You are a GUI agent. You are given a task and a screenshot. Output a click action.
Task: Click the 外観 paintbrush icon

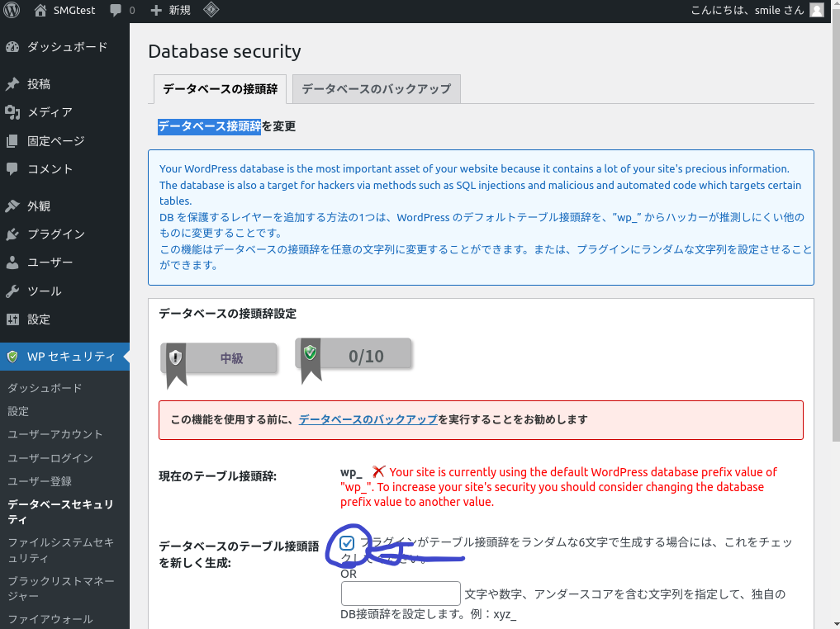12,206
